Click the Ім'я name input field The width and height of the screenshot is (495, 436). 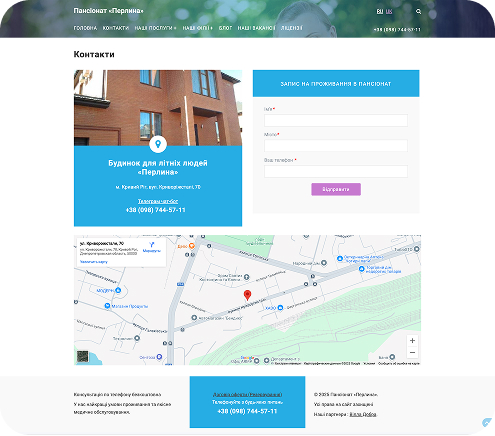click(336, 120)
